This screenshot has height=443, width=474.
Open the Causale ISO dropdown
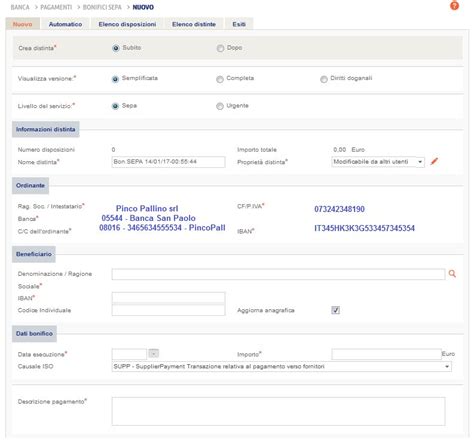[281, 367]
